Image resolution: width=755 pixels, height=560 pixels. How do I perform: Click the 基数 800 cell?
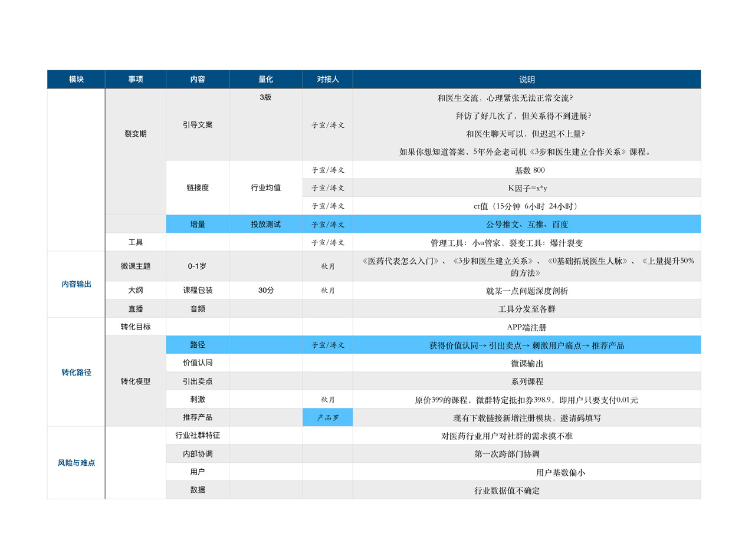(x=527, y=170)
